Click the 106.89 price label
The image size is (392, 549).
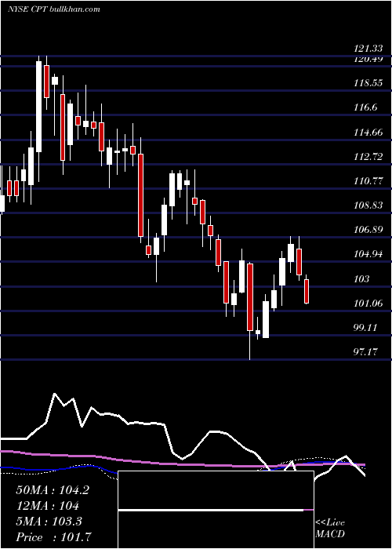click(x=368, y=230)
